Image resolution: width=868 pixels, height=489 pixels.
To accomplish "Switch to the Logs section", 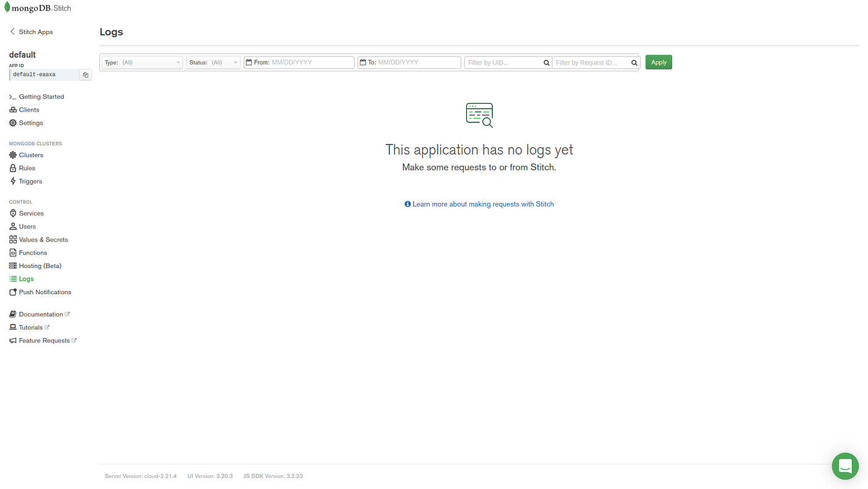I will pos(27,278).
